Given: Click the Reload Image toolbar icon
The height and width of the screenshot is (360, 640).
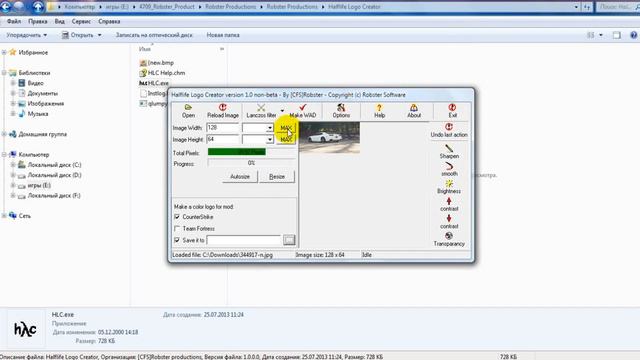Looking at the screenshot, I should pyautogui.click(x=223, y=111).
